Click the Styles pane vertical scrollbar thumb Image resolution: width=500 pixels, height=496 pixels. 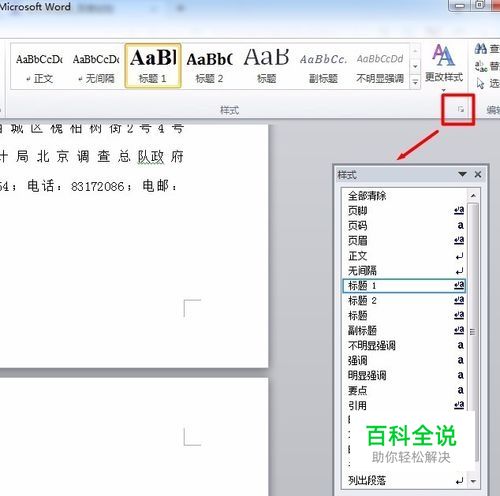(x=473, y=332)
